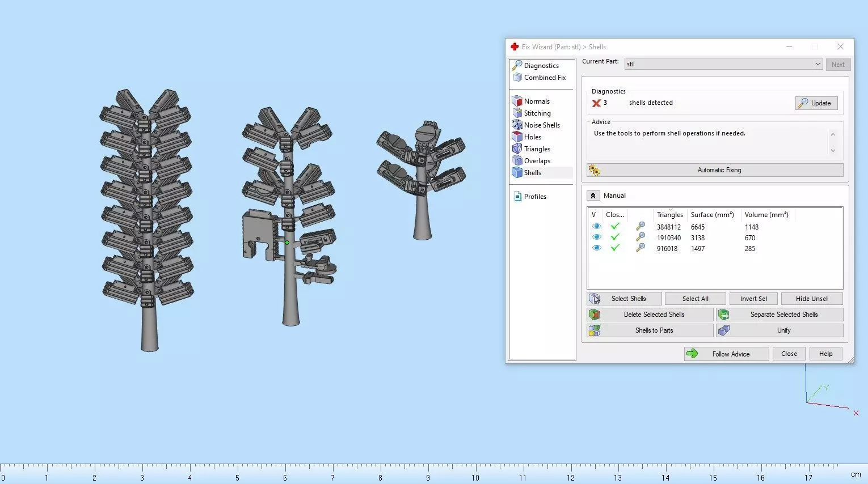The width and height of the screenshot is (868, 484).
Task: Click the Follow Advice button
Action: point(726,354)
